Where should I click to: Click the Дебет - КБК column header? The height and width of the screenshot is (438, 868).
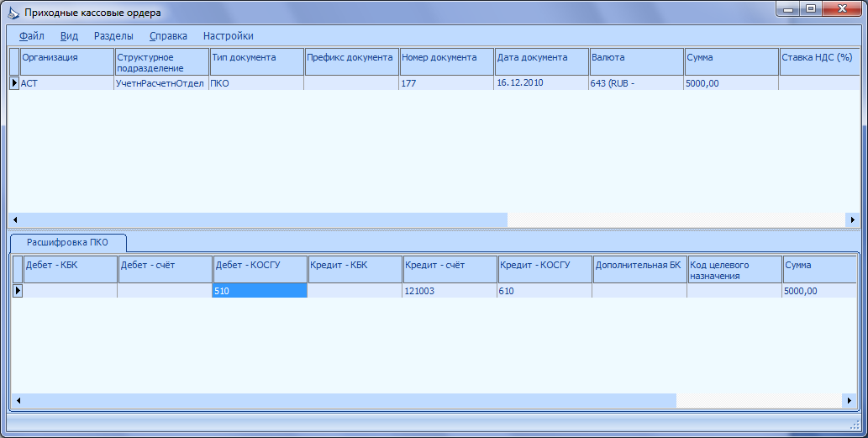pyautogui.click(x=71, y=270)
